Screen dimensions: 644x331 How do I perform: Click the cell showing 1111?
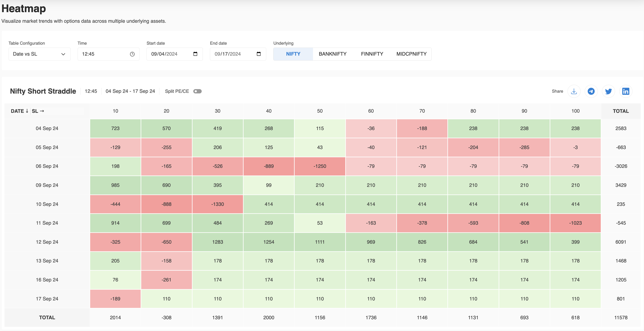(320, 242)
